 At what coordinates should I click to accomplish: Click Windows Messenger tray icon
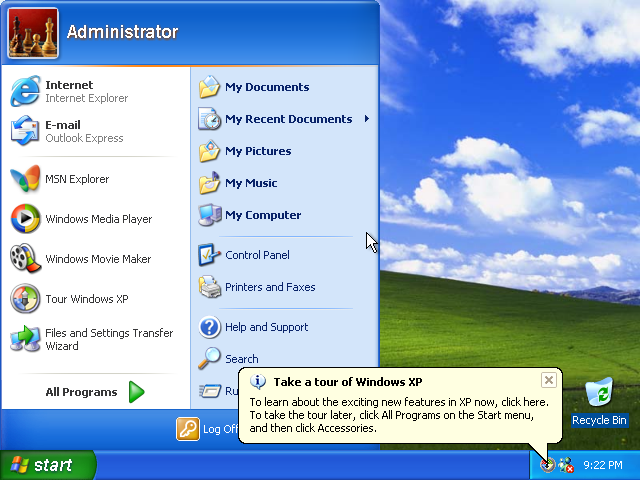coord(567,465)
